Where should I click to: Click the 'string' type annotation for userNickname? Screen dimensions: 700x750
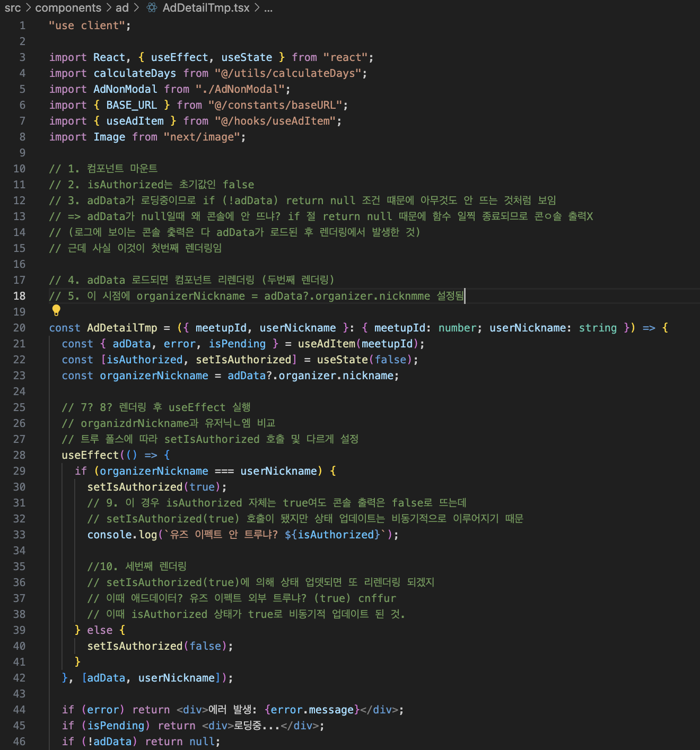pos(598,328)
